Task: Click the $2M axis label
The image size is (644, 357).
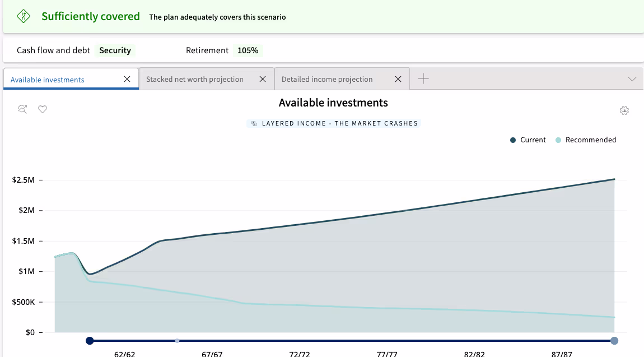Action: 26,210
